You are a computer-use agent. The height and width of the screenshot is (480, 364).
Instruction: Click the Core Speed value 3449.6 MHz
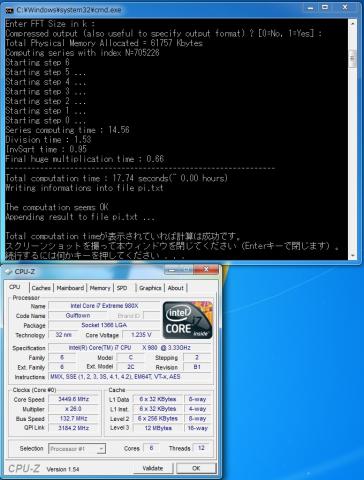coord(73,399)
